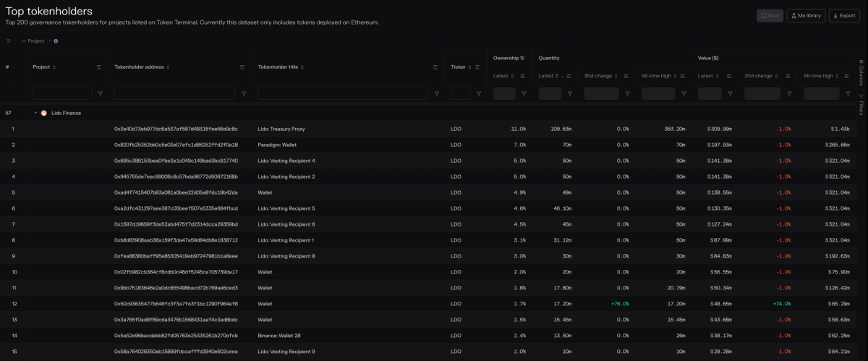Image resolution: width=868 pixels, height=361 pixels.
Task: Click the 363.20m all-time high quantity cell
Action: point(675,129)
